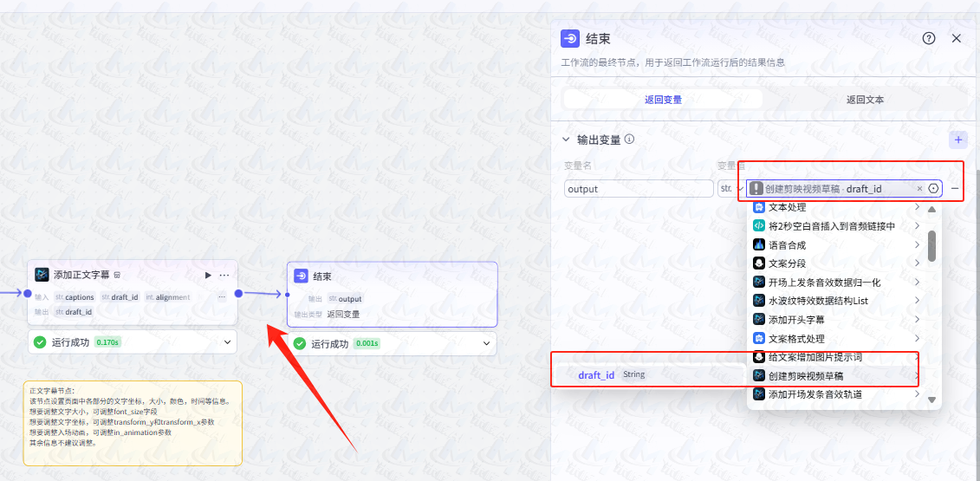980x481 pixels.
Task: Expand the 文案分段 node entry
Action: 917,263
